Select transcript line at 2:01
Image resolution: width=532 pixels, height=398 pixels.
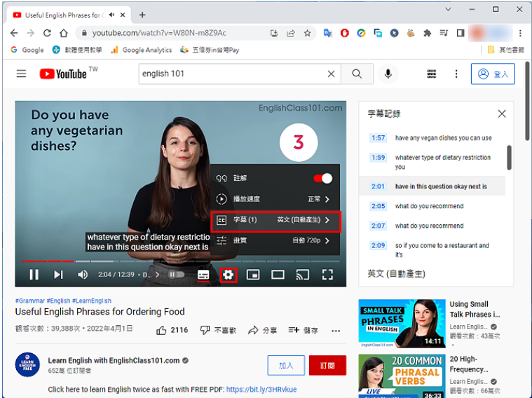(432, 186)
